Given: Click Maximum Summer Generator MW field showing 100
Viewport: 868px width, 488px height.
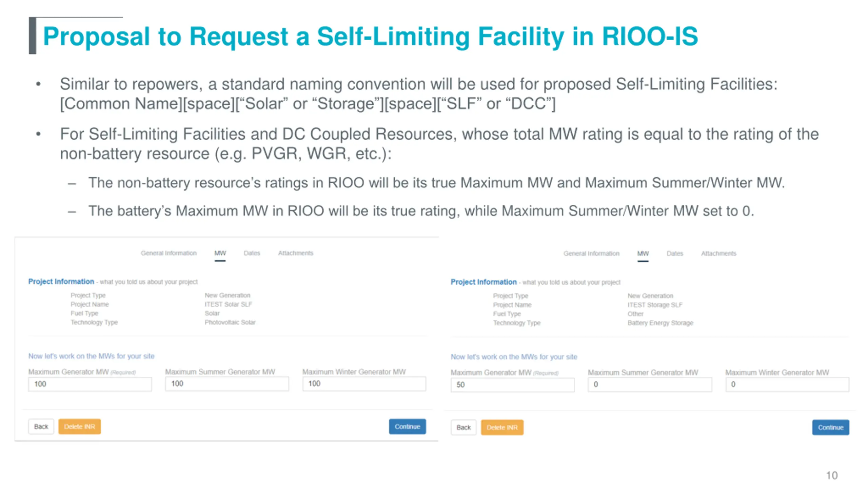Looking at the screenshot, I should coord(227,384).
